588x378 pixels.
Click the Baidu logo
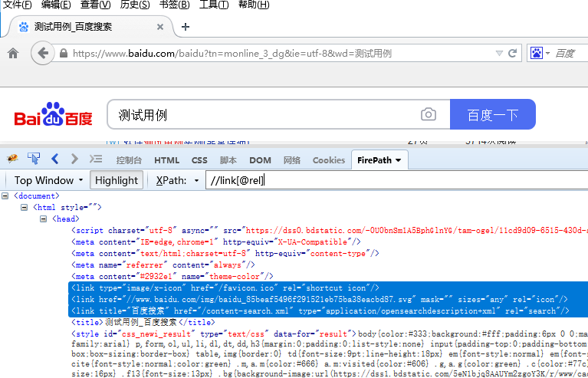coord(53,114)
